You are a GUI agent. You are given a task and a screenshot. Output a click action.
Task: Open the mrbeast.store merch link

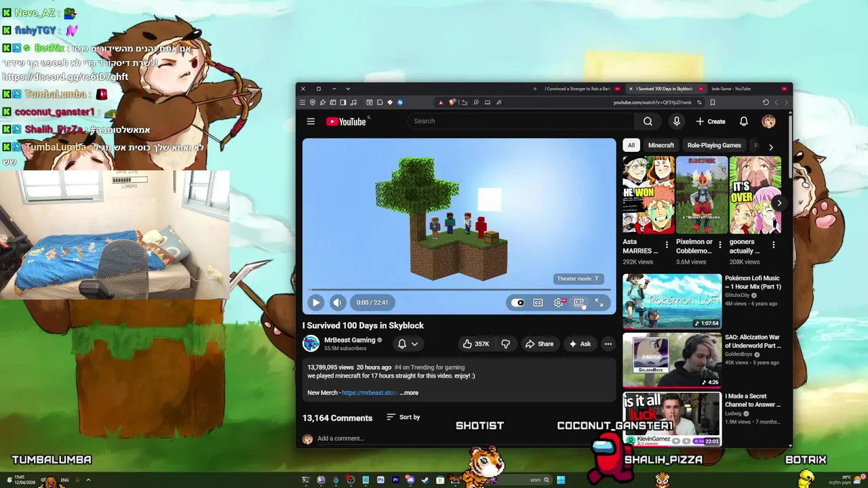[x=370, y=392]
